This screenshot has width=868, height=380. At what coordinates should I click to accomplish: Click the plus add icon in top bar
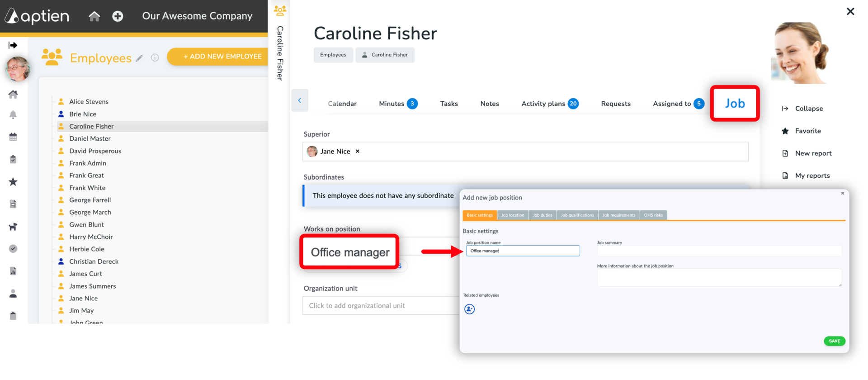[118, 16]
